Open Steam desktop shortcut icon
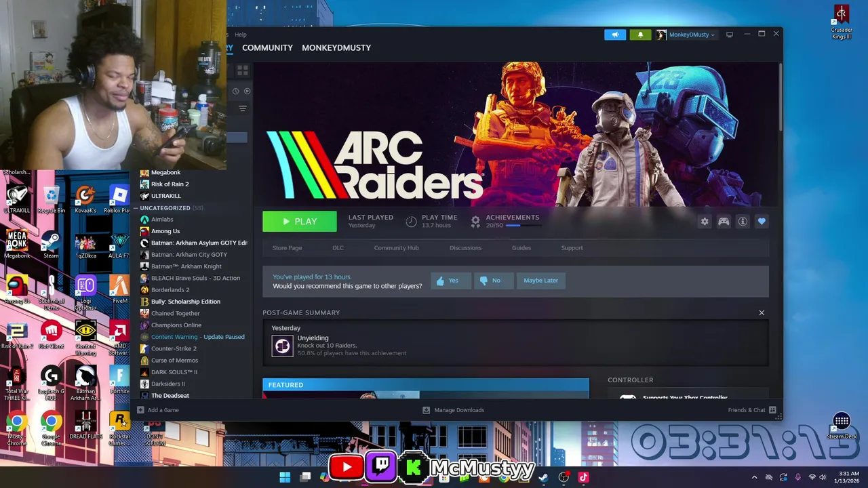This screenshot has width=868, height=488. pyautogui.click(x=51, y=245)
